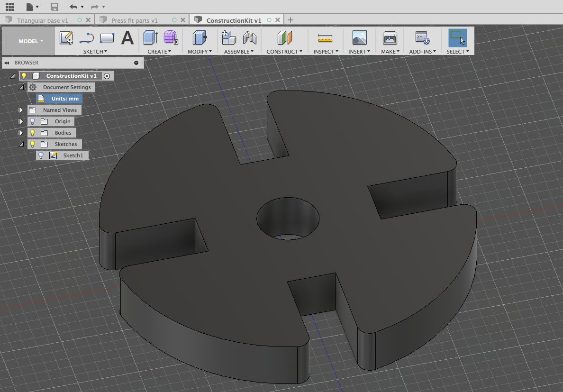
Task: Switch to Triangular base v1 tab
Action: [x=42, y=20]
